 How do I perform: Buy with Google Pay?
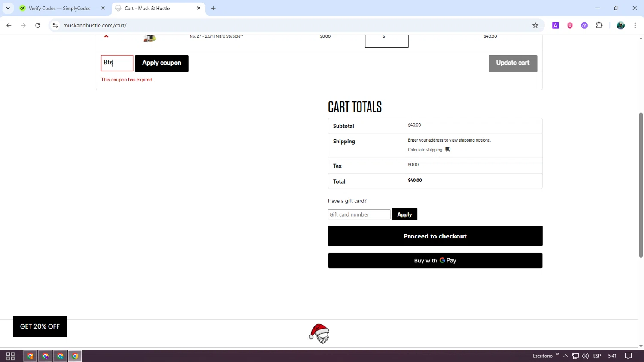coord(435,260)
